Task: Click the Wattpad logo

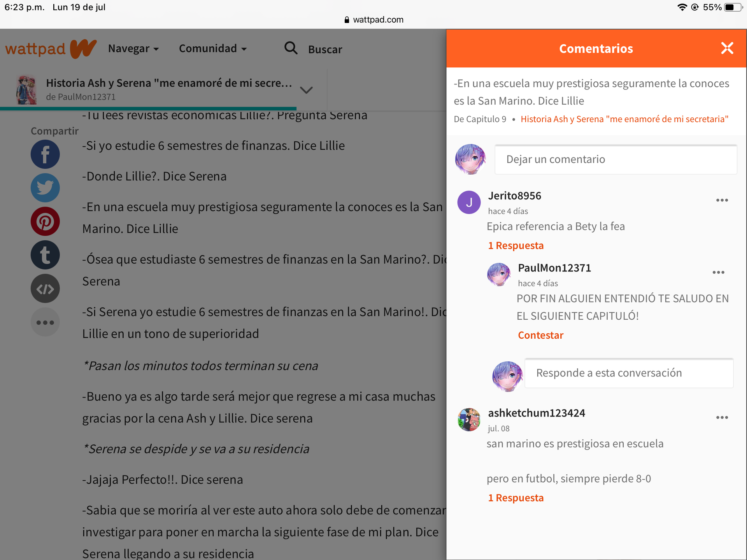Action: tap(51, 49)
